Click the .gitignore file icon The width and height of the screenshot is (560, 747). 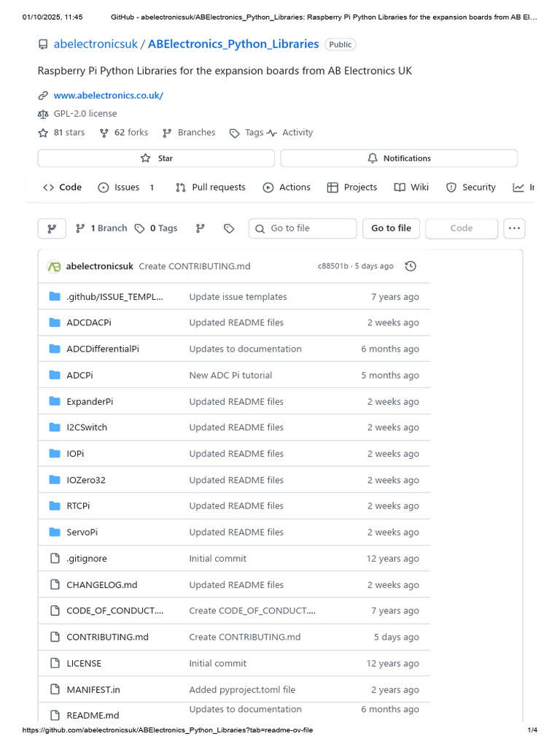(55, 558)
